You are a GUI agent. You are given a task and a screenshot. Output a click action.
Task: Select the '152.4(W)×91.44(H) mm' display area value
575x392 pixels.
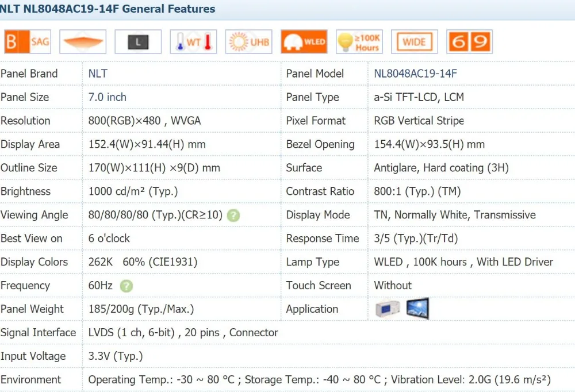pos(147,144)
